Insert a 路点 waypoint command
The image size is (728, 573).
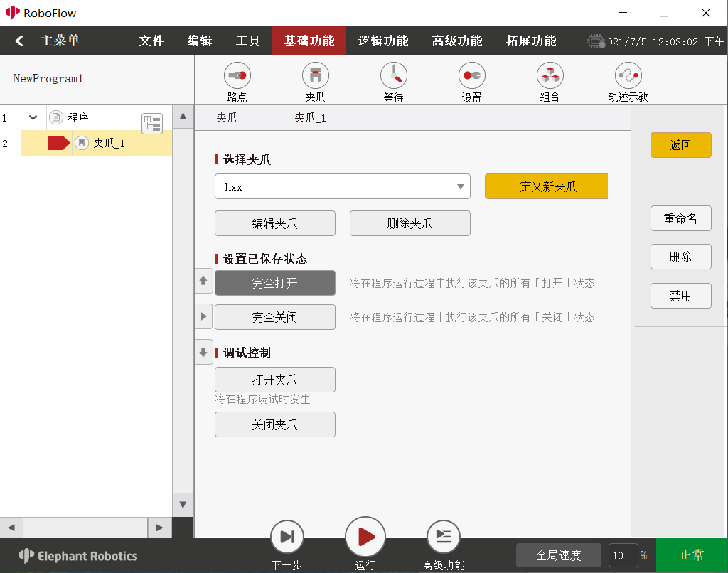tap(237, 82)
